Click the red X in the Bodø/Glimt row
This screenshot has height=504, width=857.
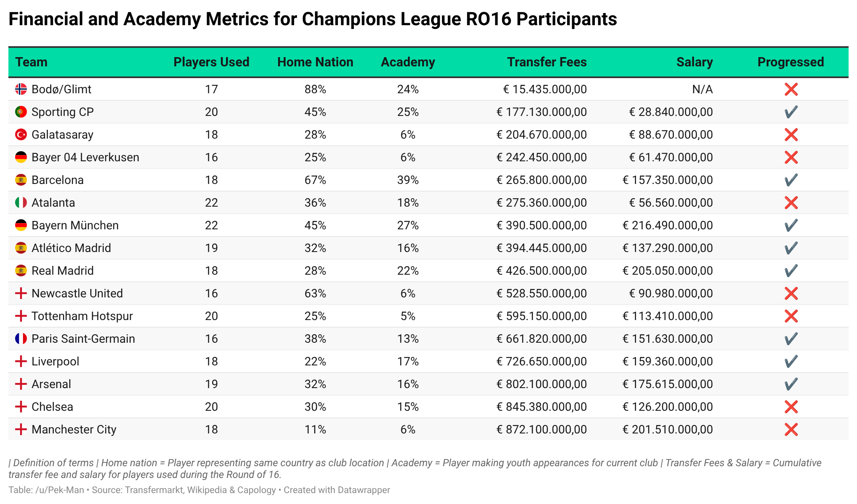[791, 89]
